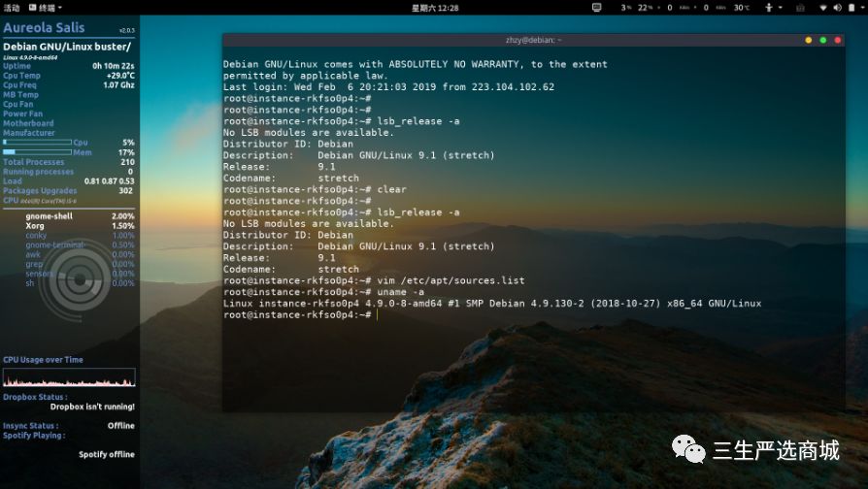Click the Uptime row showing 0h 10m 22s
This screenshot has width=868, height=489.
coord(69,66)
